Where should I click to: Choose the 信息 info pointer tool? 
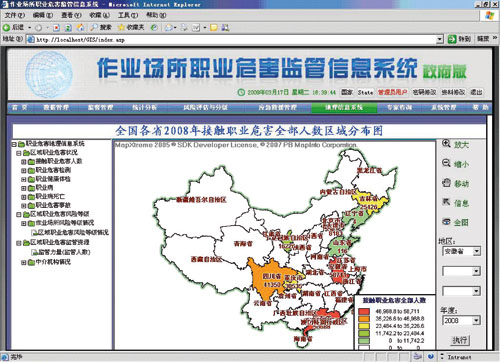point(455,202)
